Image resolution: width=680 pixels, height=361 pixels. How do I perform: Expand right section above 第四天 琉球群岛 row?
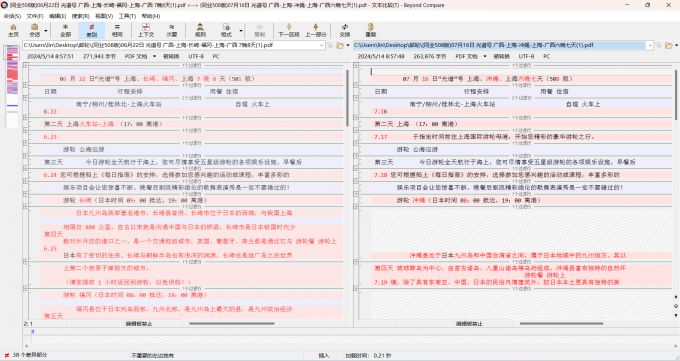coord(356,262)
